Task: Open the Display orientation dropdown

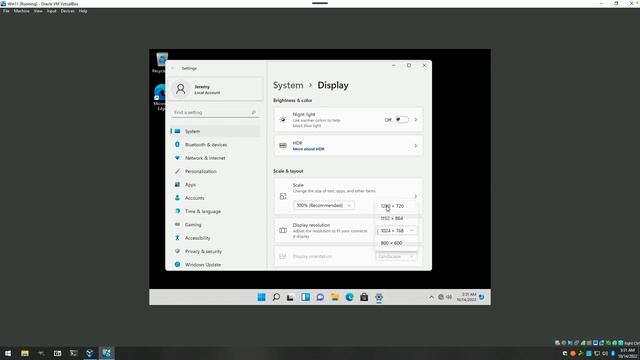Action: [396, 256]
